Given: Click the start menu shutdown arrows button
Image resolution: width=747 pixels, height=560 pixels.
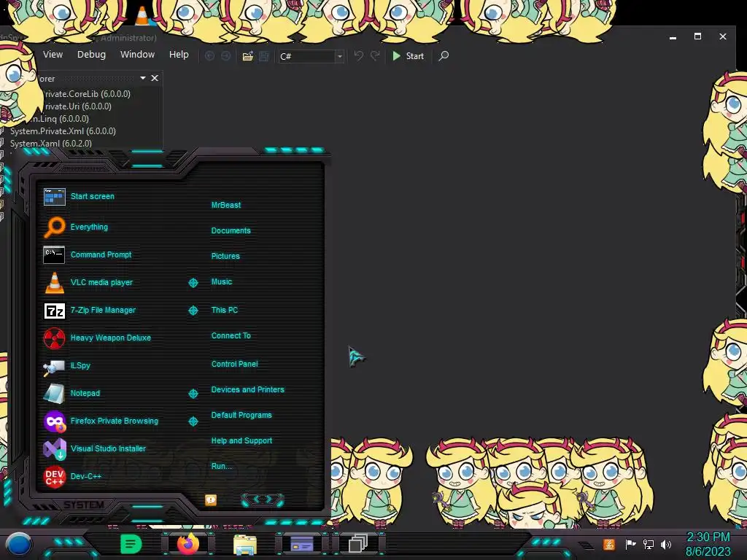Looking at the screenshot, I should [263, 499].
